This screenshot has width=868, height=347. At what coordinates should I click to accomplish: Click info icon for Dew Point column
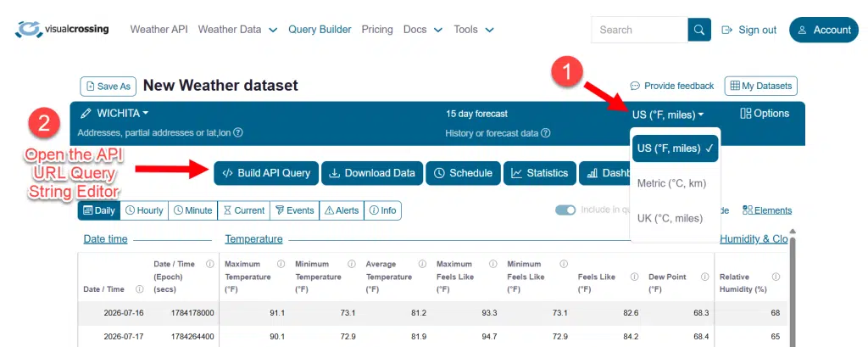[704, 277]
